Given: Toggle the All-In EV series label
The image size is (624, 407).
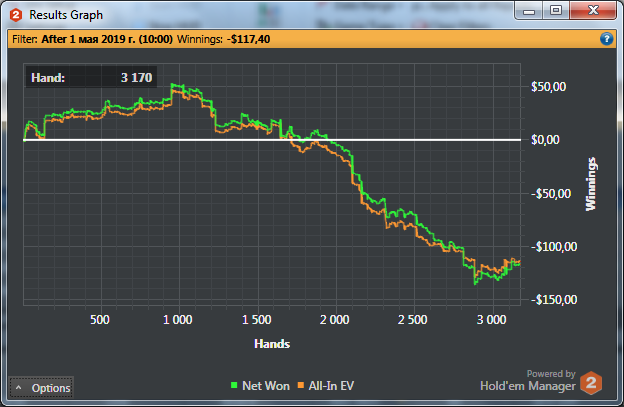Looking at the screenshot, I should [x=331, y=386].
